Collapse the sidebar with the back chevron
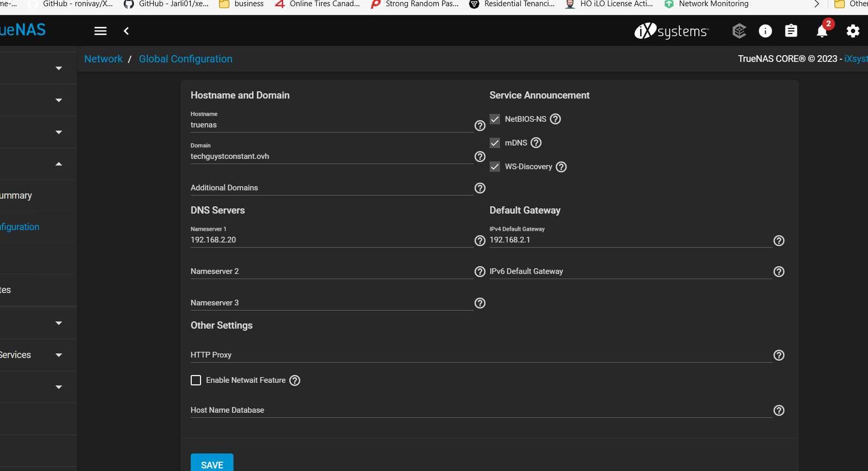Image resolution: width=868 pixels, height=471 pixels. [126, 31]
